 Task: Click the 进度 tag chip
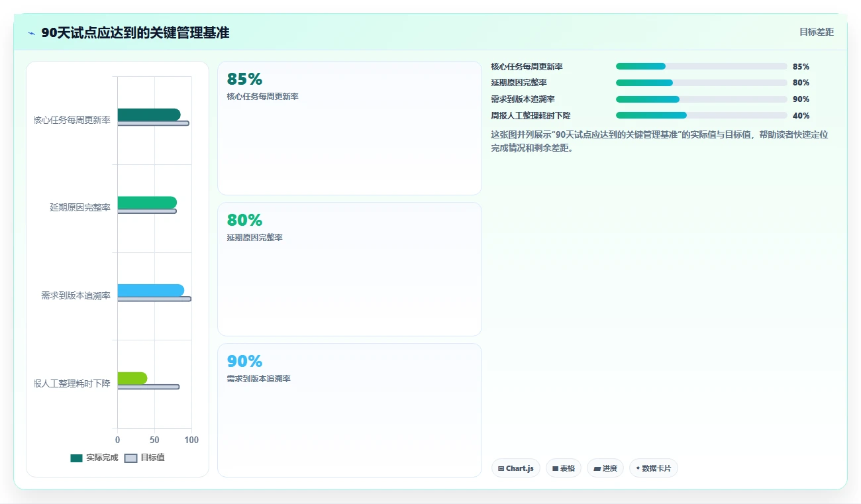tap(605, 468)
